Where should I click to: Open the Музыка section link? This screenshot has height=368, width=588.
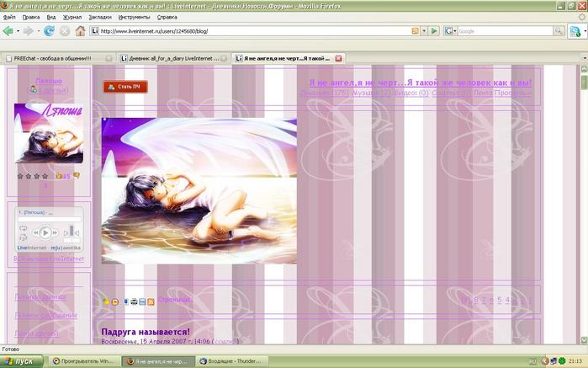(371, 93)
